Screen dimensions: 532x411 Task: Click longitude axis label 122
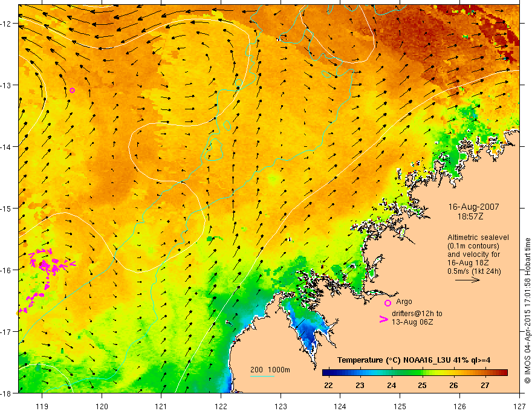tap(221, 406)
